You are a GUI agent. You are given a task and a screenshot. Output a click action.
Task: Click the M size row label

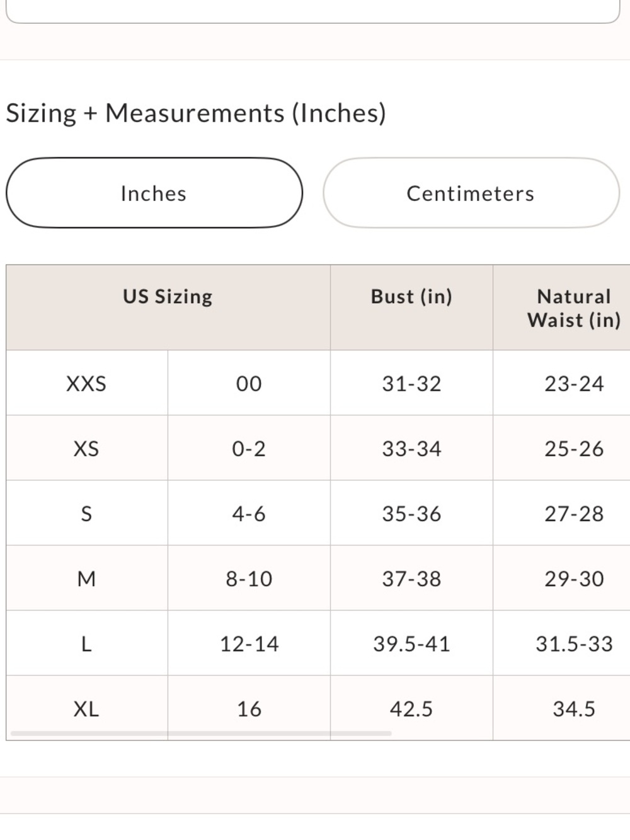click(x=87, y=578)
